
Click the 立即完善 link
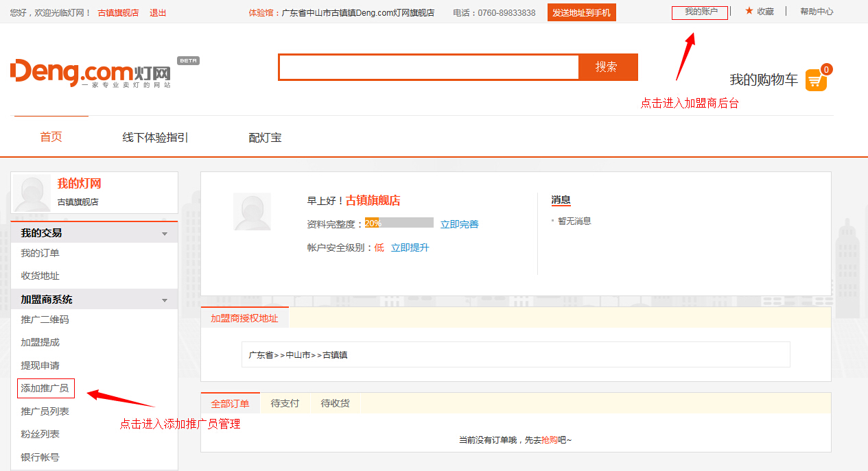pos(460,224)
